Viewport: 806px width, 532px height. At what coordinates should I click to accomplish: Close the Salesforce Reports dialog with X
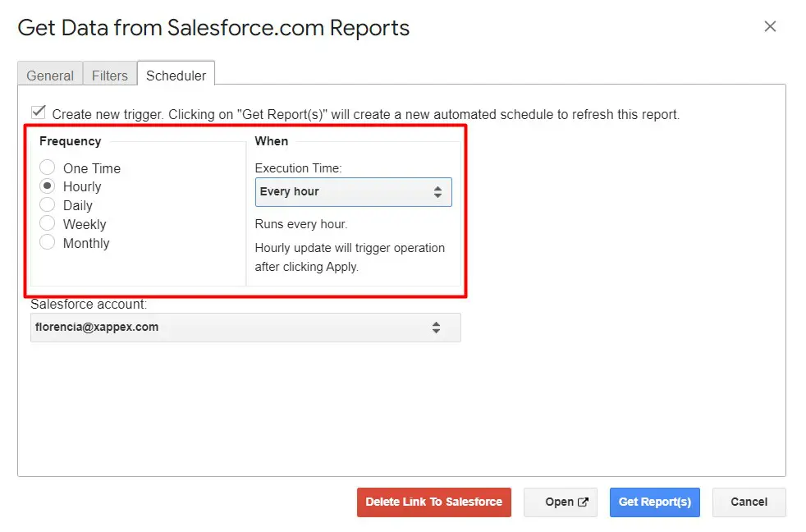pyautogui.click(x=770, y=26)
